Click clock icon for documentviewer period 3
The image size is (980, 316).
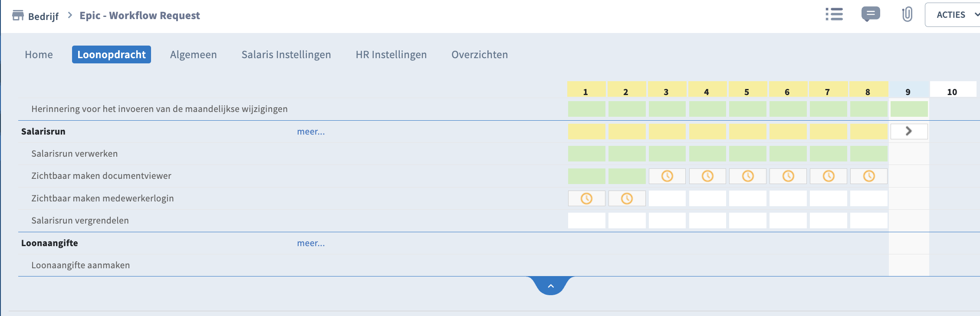(667, 176)
